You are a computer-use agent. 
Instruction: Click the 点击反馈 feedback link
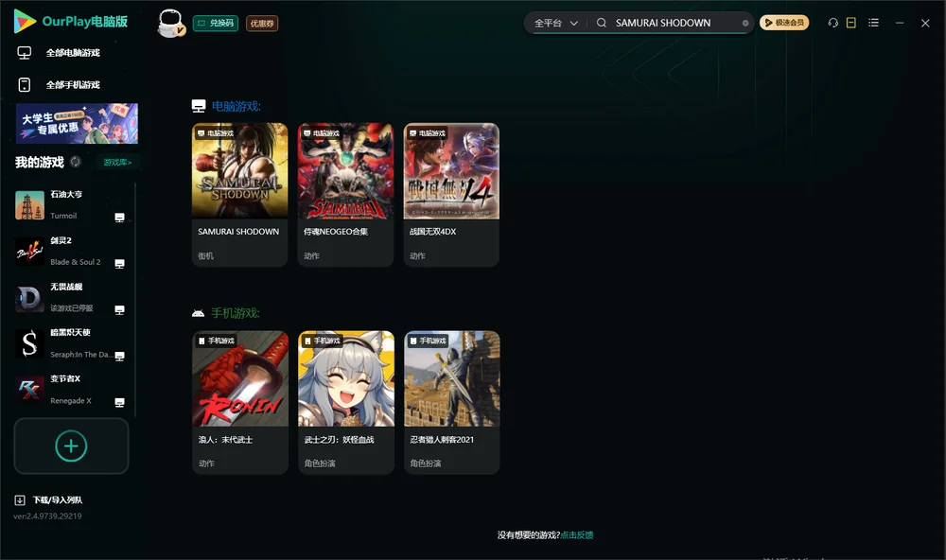577,534
